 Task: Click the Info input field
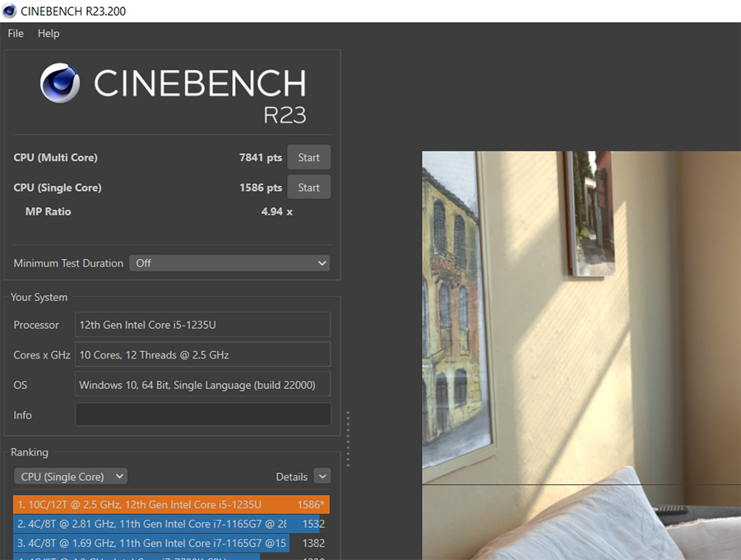point(203,414)
